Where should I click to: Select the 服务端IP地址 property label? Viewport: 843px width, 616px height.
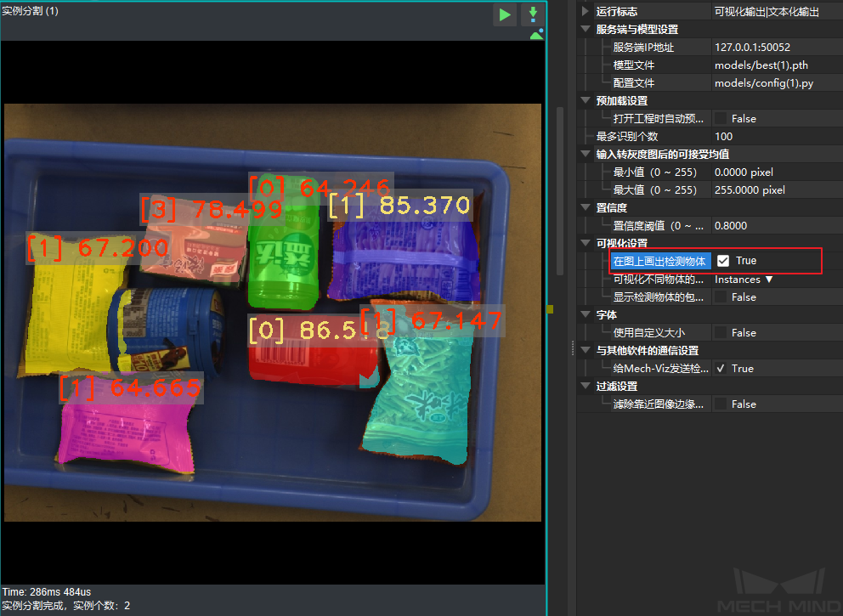click(643, 48)
